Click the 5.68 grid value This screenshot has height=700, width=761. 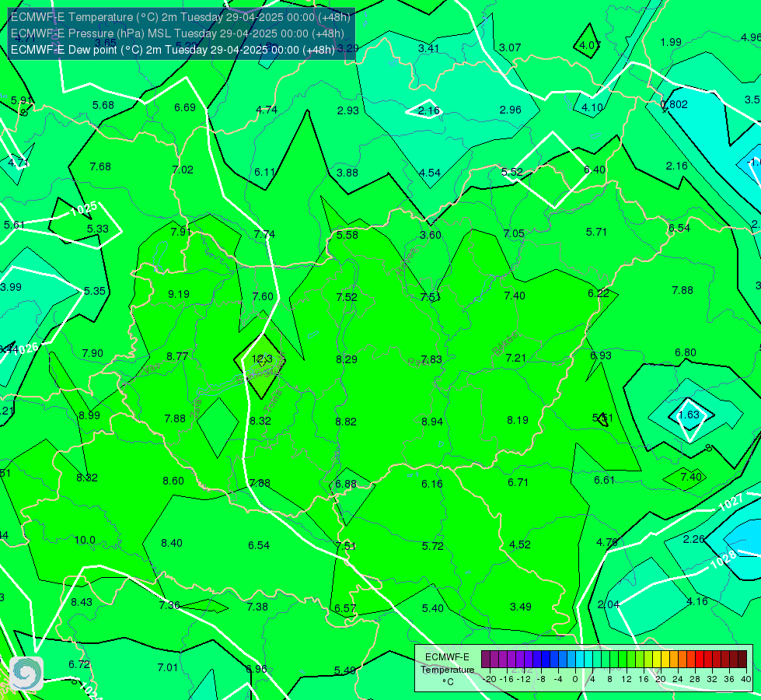[103, 105]
